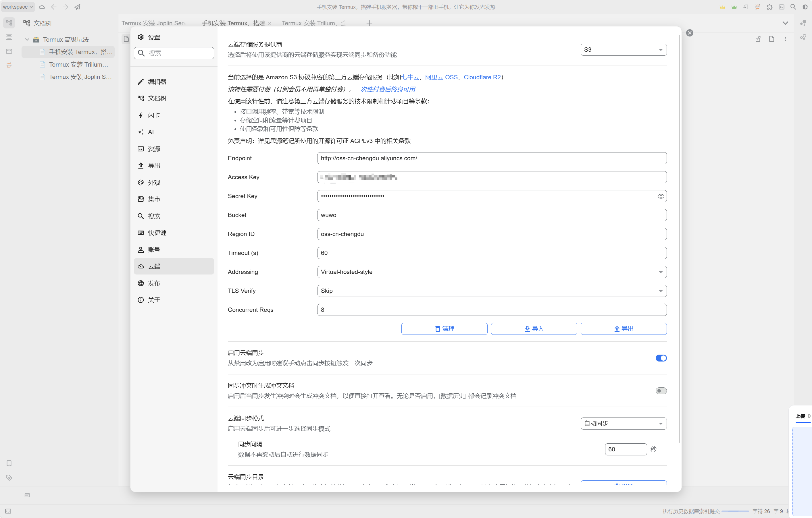The width and height of the screenshot is (812, 518).
Task: Enable the 同步冲突时生成冲突文档 toggle
Action: point(661,391)
